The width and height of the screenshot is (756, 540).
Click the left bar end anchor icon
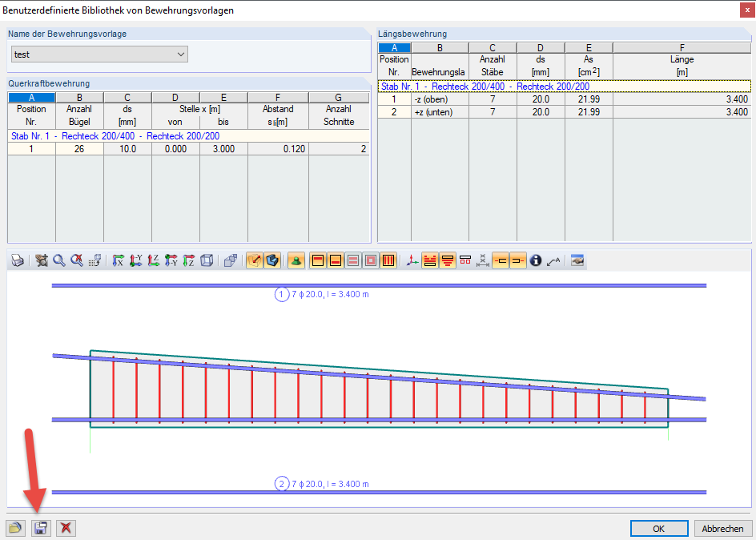click(x=501, y=261)
